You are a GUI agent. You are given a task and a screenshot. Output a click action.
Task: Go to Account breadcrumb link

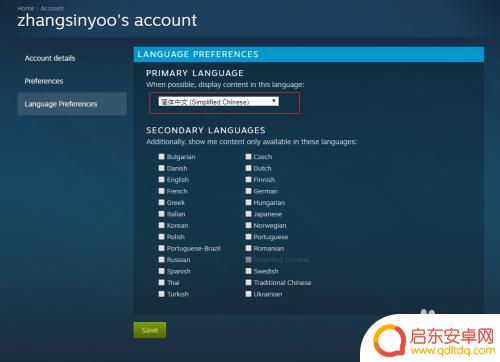[52, 8]
